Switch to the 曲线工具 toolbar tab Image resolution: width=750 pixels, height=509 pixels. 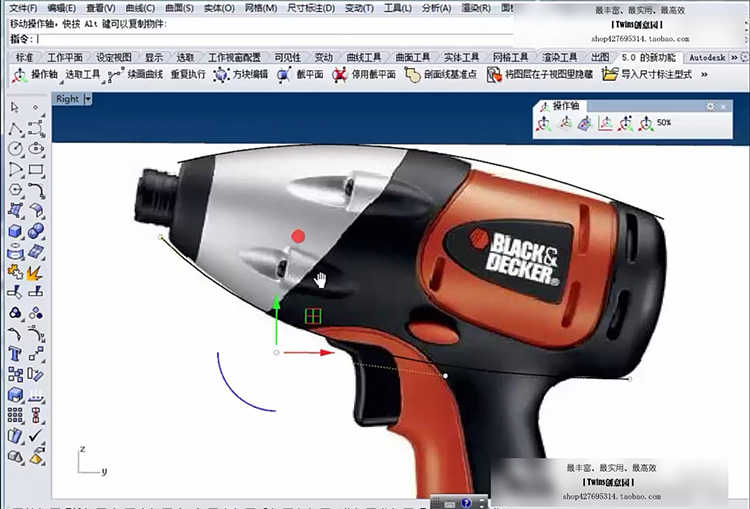click(364, 57)
